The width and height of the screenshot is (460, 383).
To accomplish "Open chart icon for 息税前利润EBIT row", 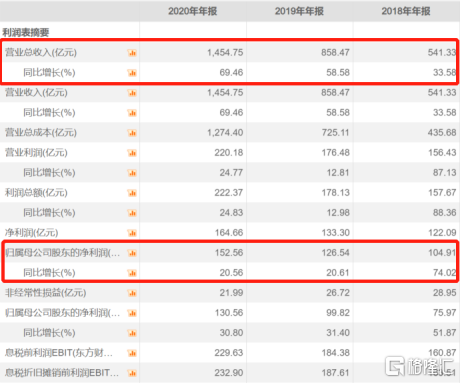I will pyautogui.click(x=132, y=353).
